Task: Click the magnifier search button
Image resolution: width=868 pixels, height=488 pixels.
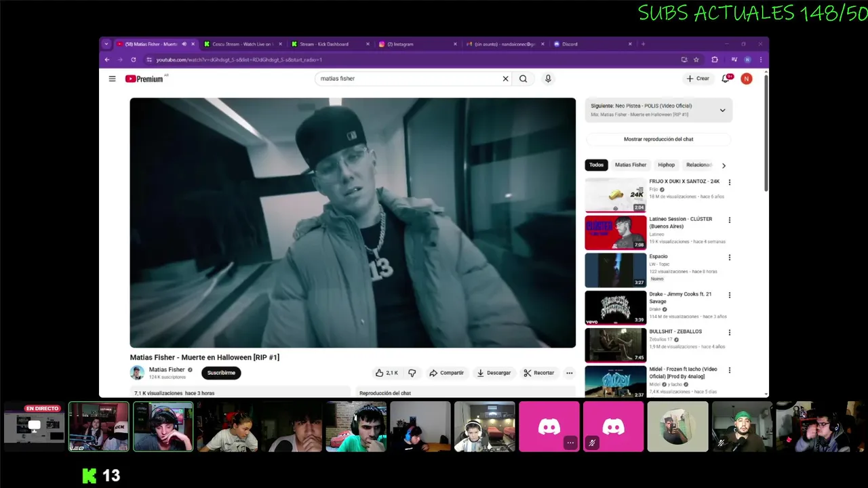Action: (x=523, y=79)
